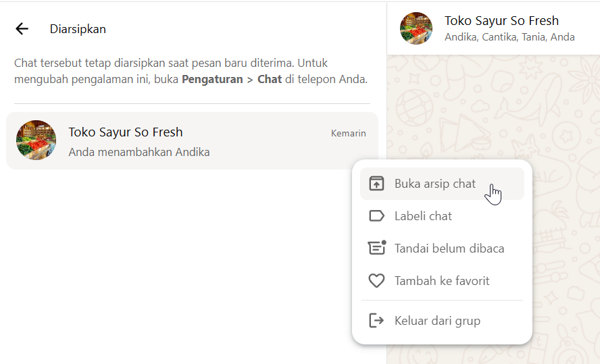600x364 pixels.
Task: Click the heart icon for favorites
Action: pyautogui.click(x=376, y=280)
